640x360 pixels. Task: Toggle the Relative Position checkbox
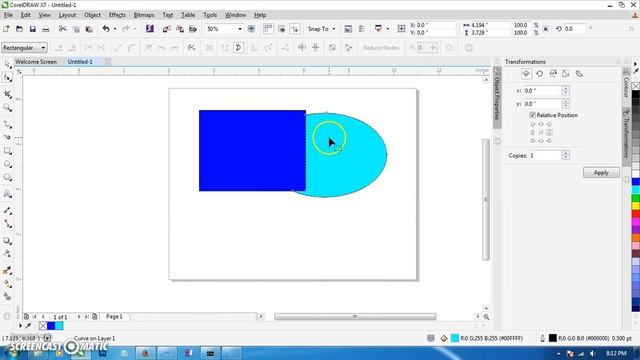click(532, 115)
